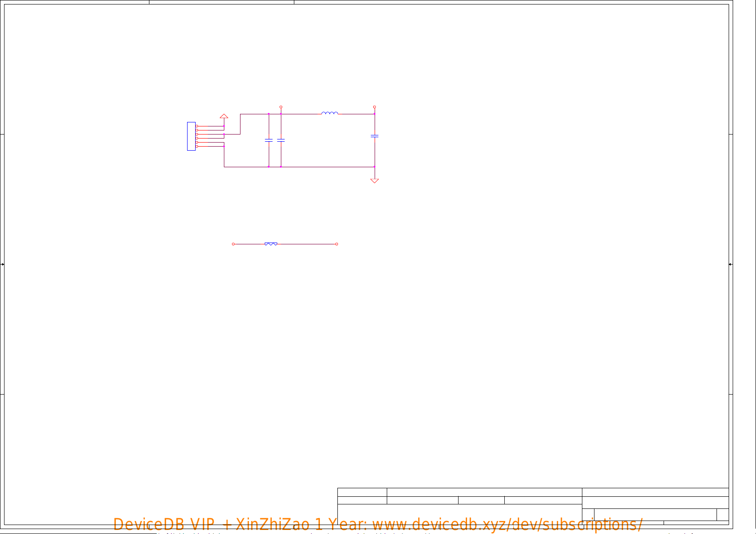Select the second capacitor beside the leftmost one
756x534 pixels.
pos(281,140)
